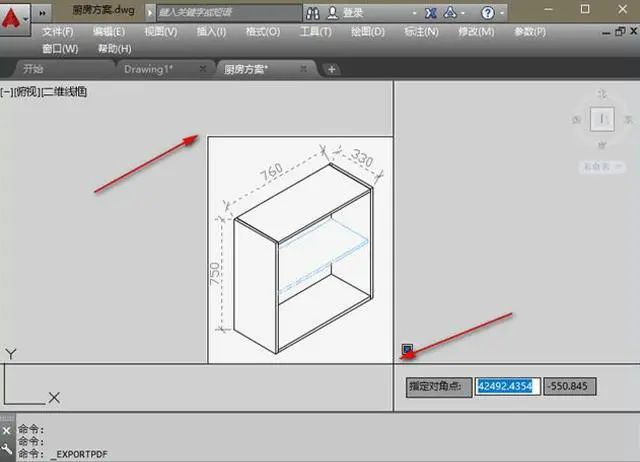This screenshot has height=462, width=640.
Task: Open the 参数(P) menu
Action: pos(530,31)
